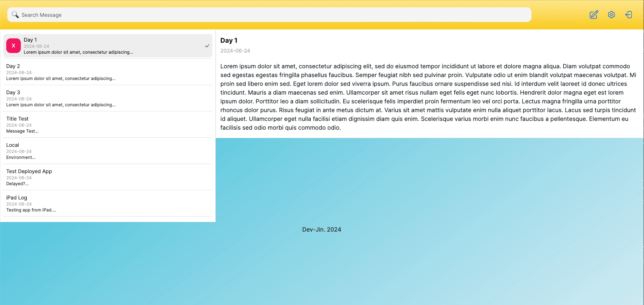This screenshot has width=644, height=305.
Task: Click the "Testing app from iPad...." preview text
Action: click(x=31, y=210)
